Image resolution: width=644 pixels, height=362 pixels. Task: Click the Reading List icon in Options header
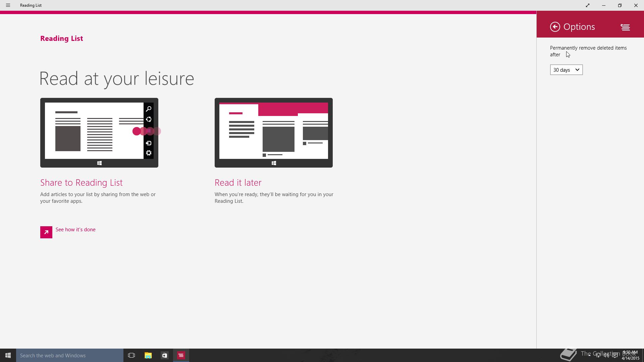point(625,27)
